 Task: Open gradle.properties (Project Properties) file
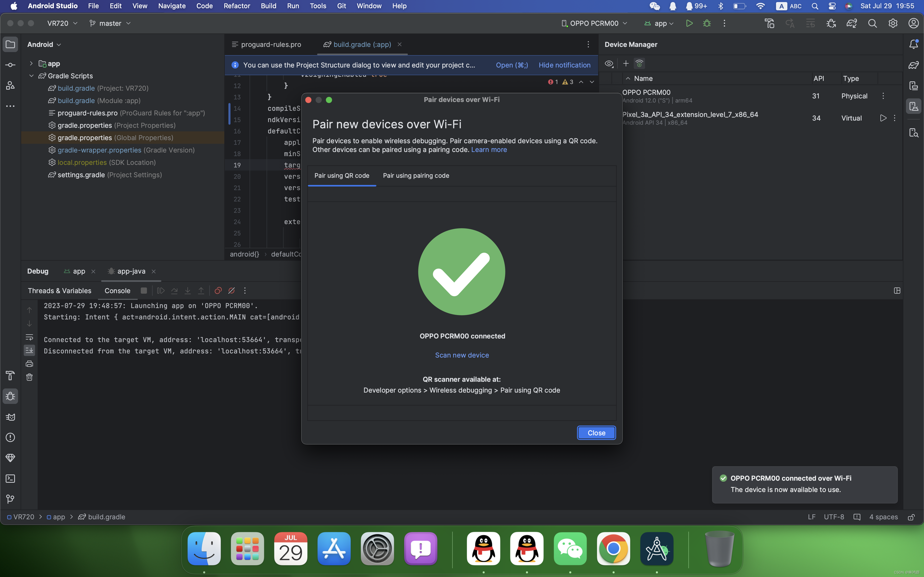[x=84, y=125]
